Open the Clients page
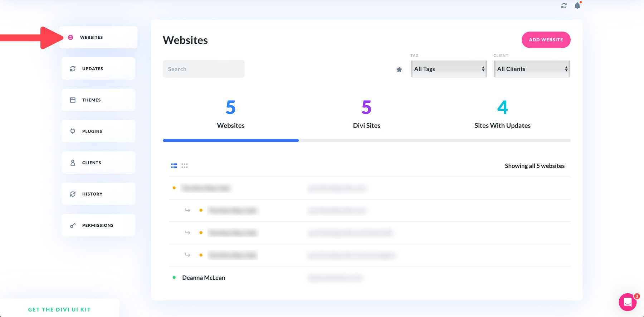The width and height of the screenshot is (644, 317). coord(98,163)
